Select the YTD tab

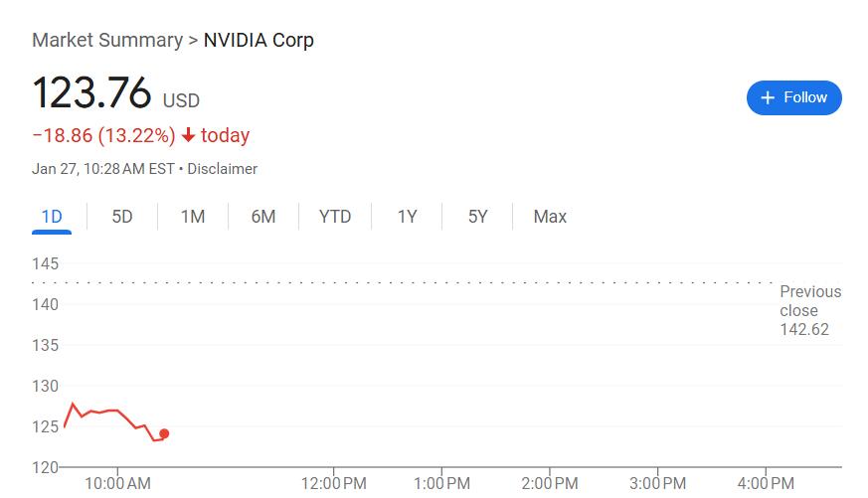click(x=335, y=217)
